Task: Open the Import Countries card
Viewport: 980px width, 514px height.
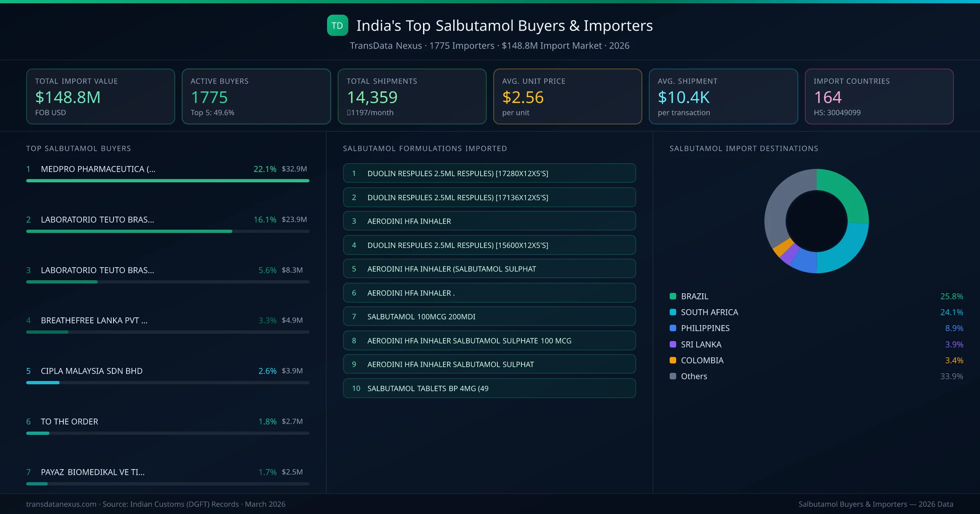Action: (x=879, y=96)
